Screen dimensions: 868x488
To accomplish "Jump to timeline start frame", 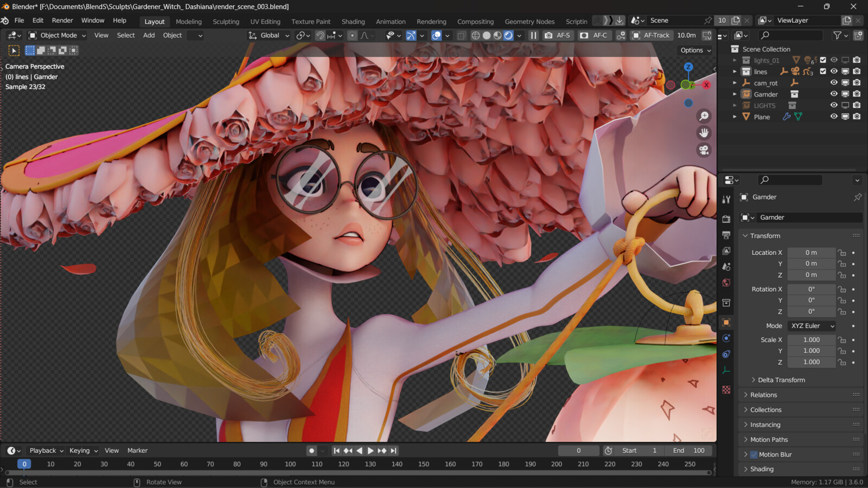I will pyautogui.click(x=336, y=451).
